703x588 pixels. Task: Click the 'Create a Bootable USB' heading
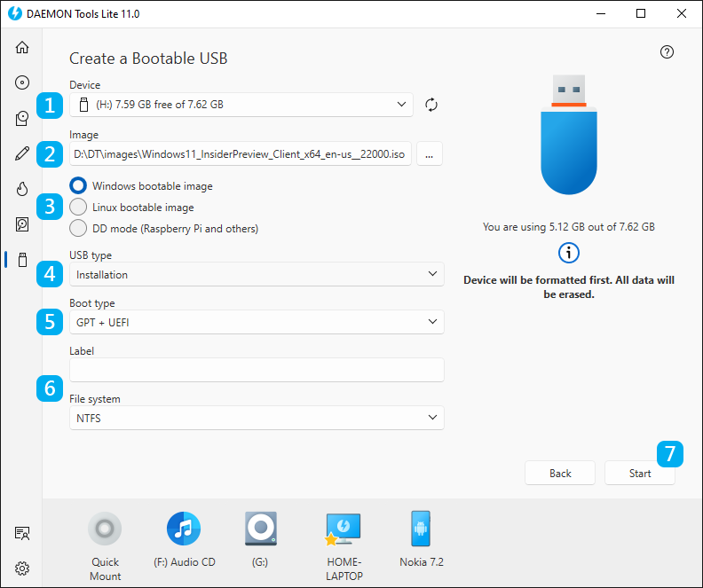pyautogui.click(x=148, y=59)
